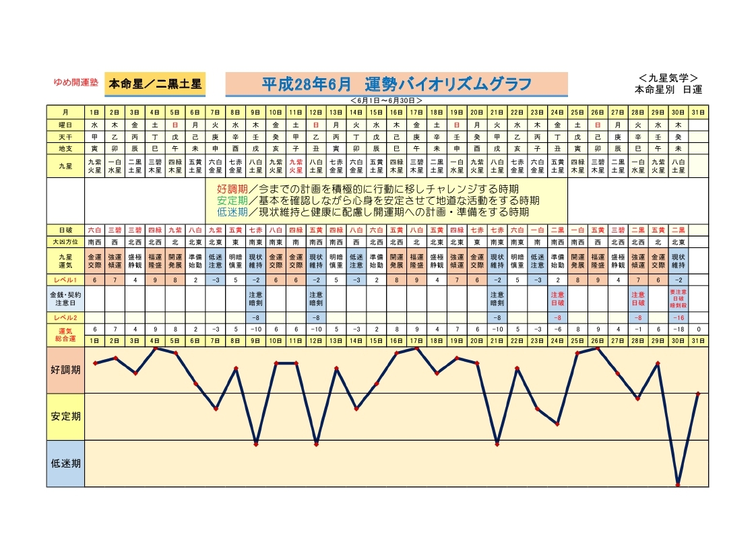Select the "金銭・契約注意日" row header
The image size is (756, 535).
pos(65,298)
